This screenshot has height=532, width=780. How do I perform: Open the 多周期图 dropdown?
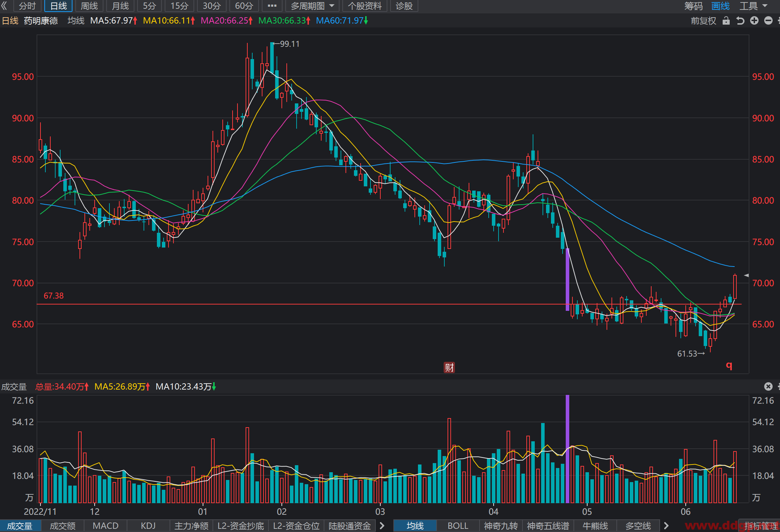[x=312, y=6]
